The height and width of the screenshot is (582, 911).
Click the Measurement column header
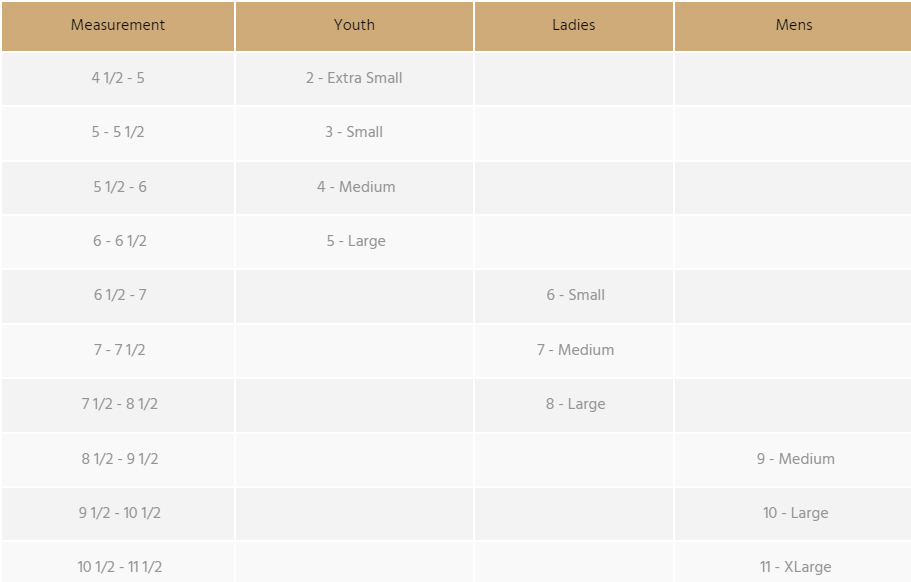tap(118, 25)
